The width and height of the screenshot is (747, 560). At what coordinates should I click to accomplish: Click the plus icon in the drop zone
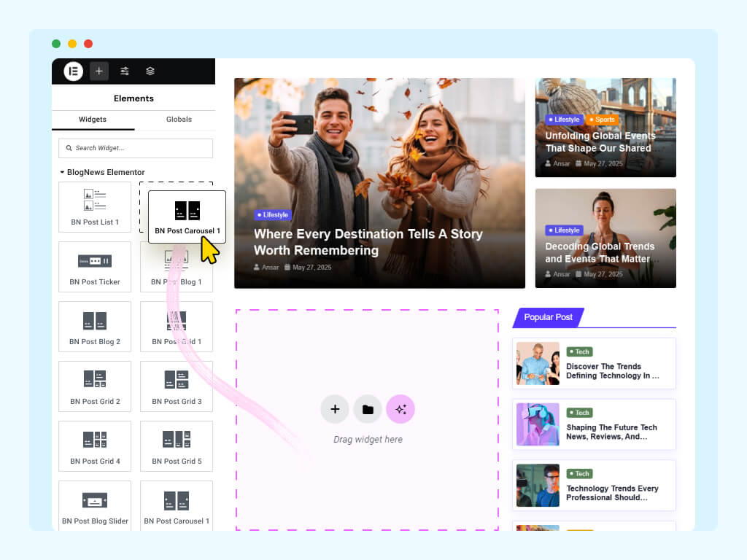tap(335, 409)
